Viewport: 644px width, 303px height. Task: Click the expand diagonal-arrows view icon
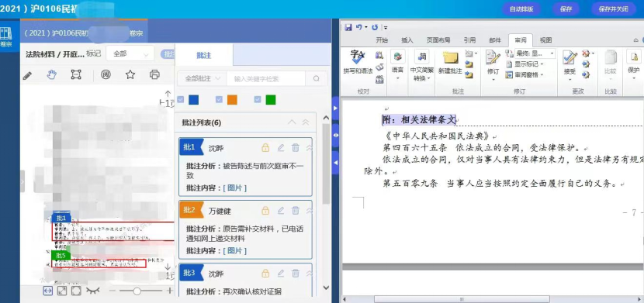click(x=61, y=291)
